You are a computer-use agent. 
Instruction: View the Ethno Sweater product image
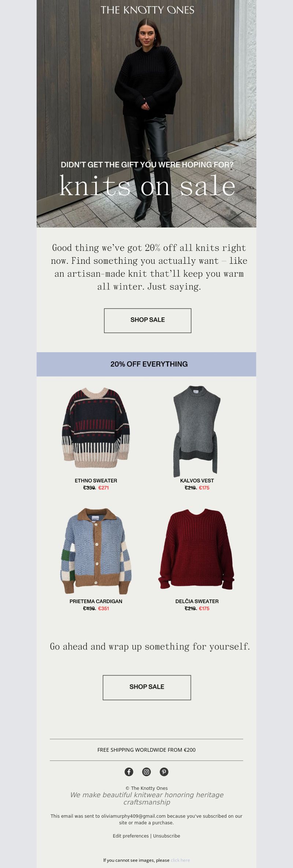coord(96,428)
